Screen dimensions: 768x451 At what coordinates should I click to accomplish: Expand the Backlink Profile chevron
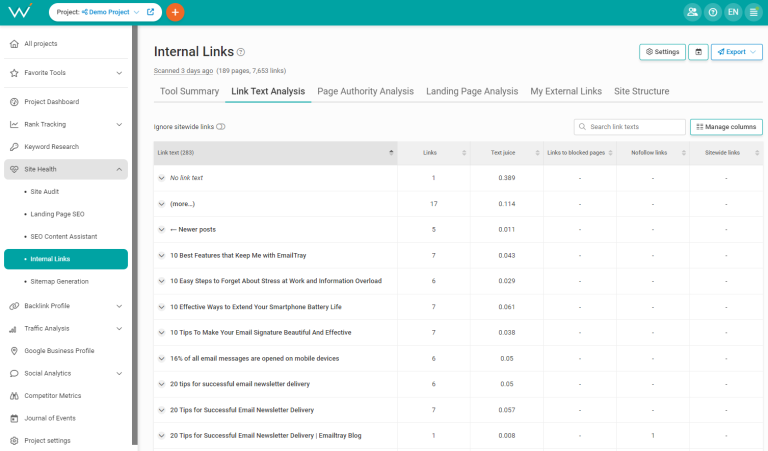tap(119, 306)
